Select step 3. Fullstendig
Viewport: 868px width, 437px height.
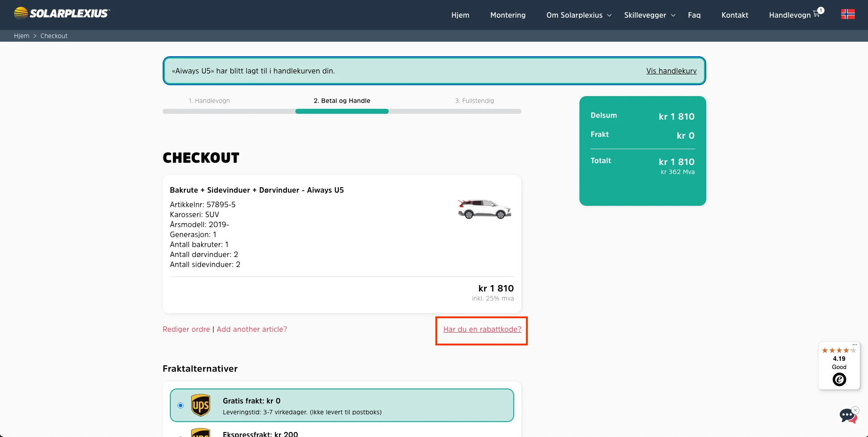tap(474, 101)
